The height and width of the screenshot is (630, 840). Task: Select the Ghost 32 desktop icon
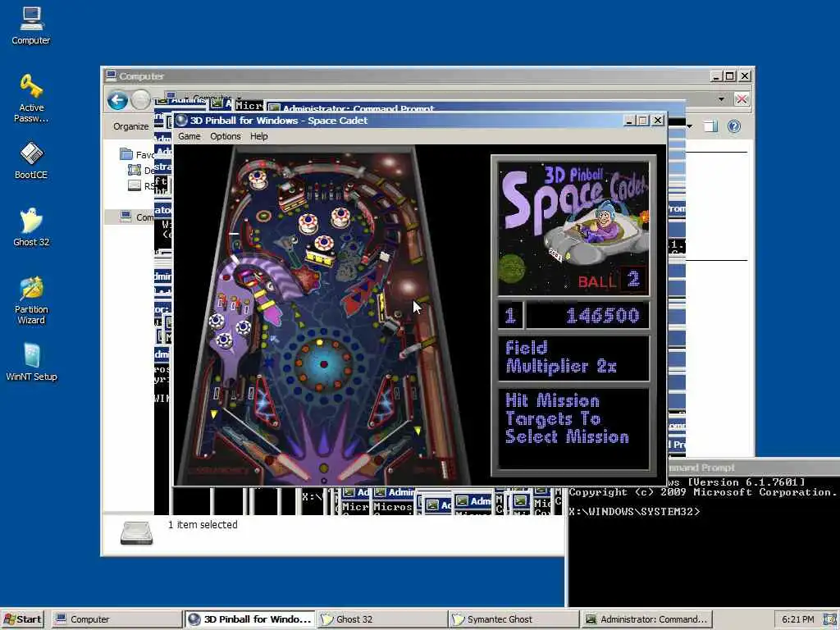click(x=31, y=227)
